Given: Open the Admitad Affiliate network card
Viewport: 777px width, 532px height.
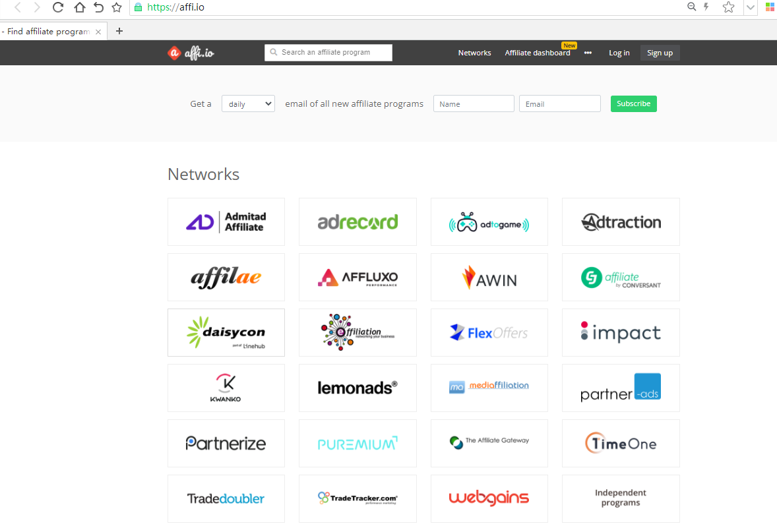Looking at the screenshot, I should (x=226, y=222).
